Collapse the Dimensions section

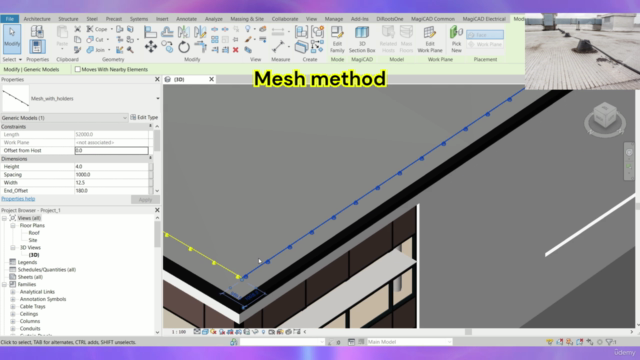[150, 158]
